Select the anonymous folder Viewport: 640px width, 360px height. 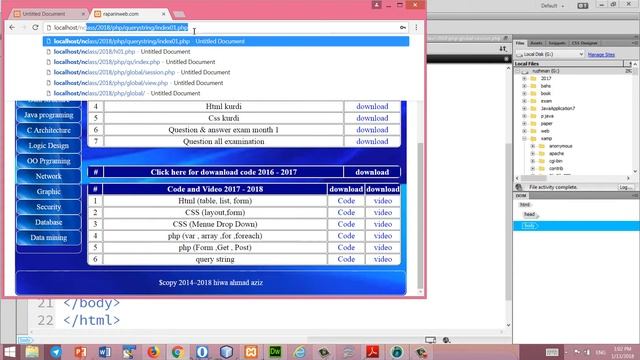(560, 146)
